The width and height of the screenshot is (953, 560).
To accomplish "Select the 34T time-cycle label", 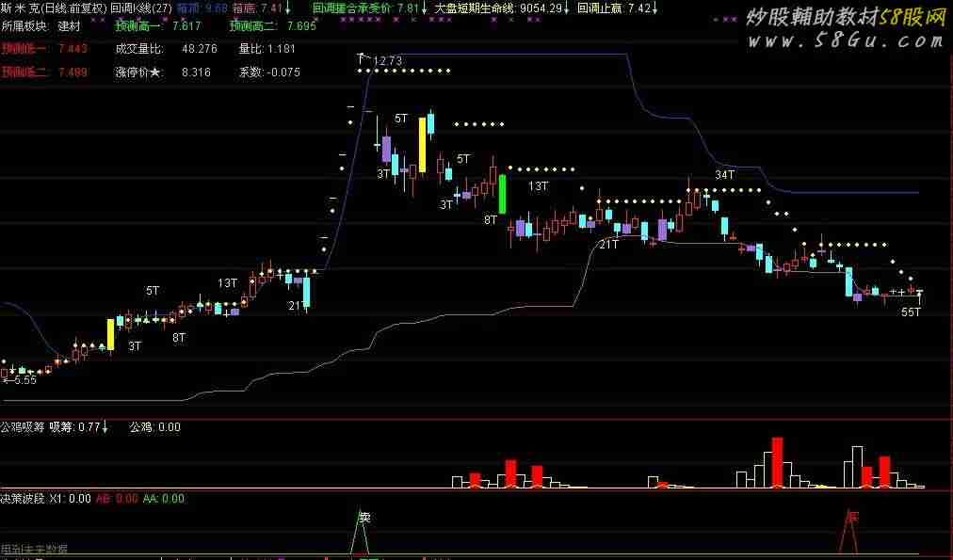I will 725,175.
